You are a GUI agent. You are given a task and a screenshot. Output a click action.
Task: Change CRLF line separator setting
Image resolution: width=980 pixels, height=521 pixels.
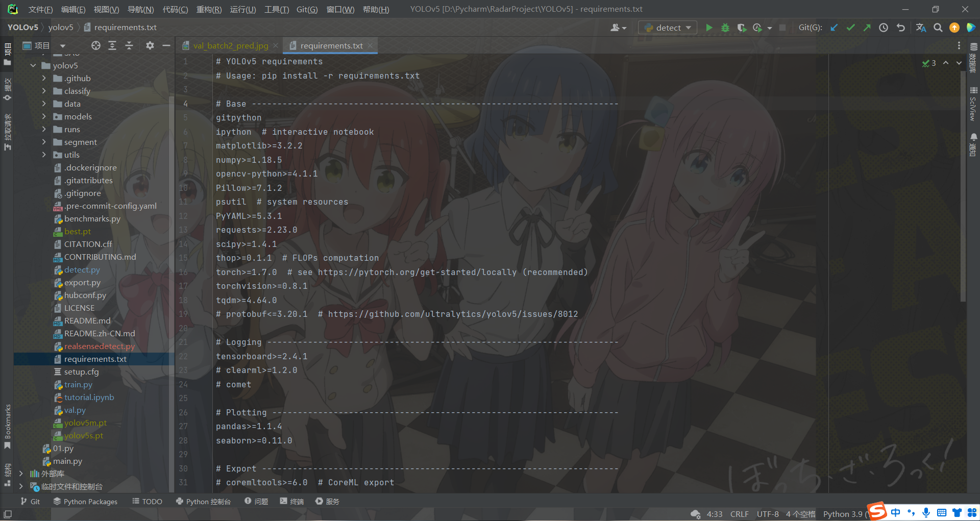(739, 514)
